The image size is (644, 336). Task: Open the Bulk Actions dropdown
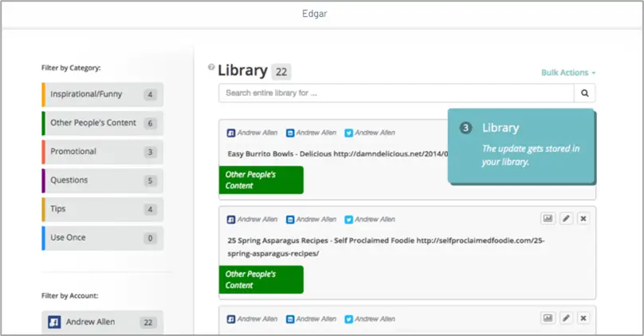[x=568, y=73]
